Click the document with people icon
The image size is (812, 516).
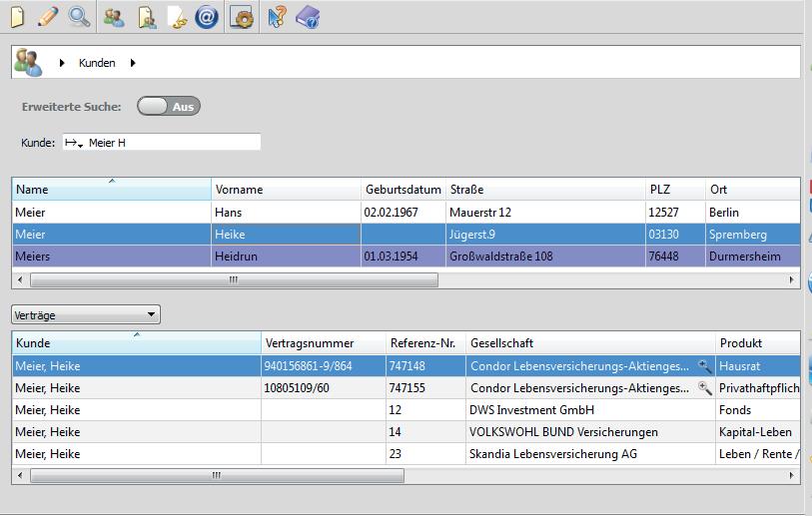pos(148,18)
